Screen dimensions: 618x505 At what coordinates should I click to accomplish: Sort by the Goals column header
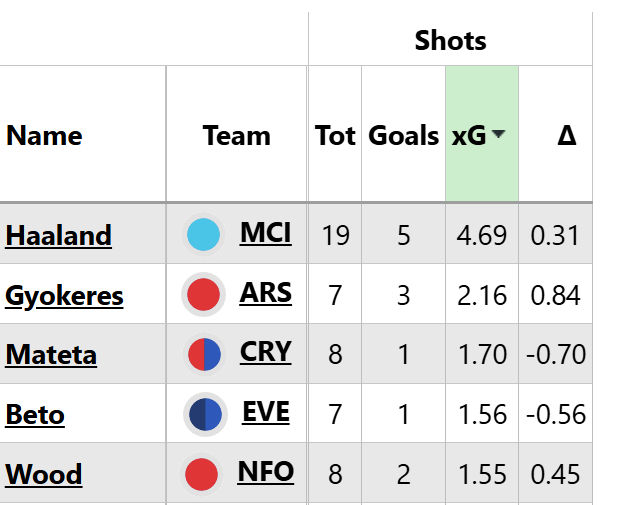pyautogui.click(x=403, y=136)
